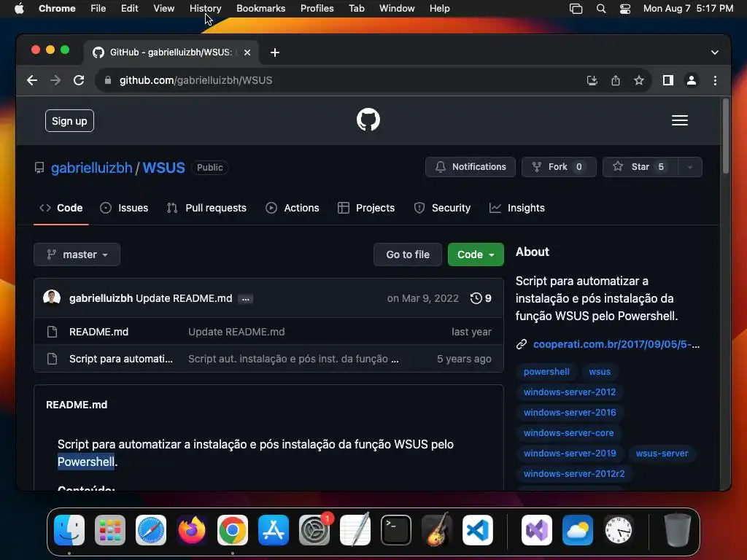747x560 pixels.
Task: Launch Visual Studio Code from the Dock
Action: click(478, 529)
